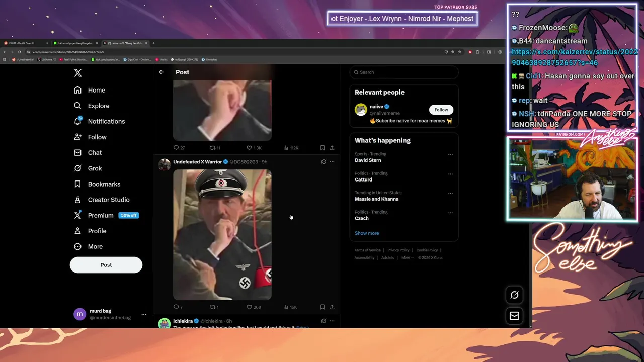644x362 pixels.
Task: Open the Catturd trending topic
Action: tap(363, 179)
